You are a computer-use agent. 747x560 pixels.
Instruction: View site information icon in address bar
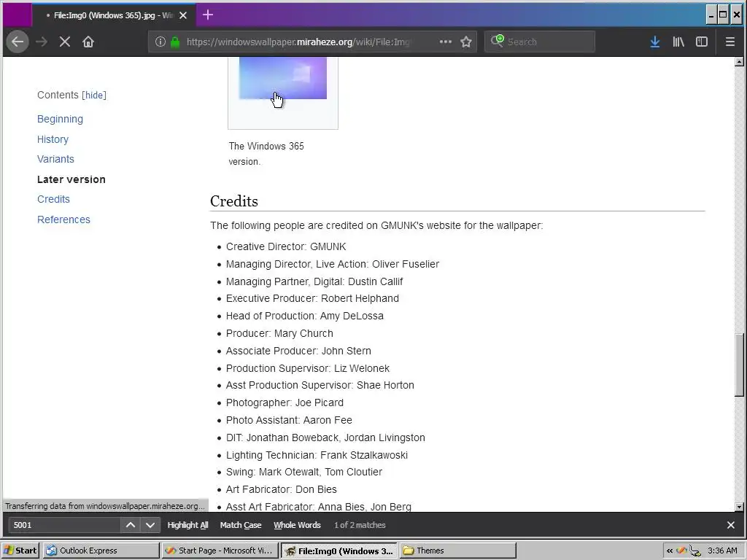pos(160,42)
